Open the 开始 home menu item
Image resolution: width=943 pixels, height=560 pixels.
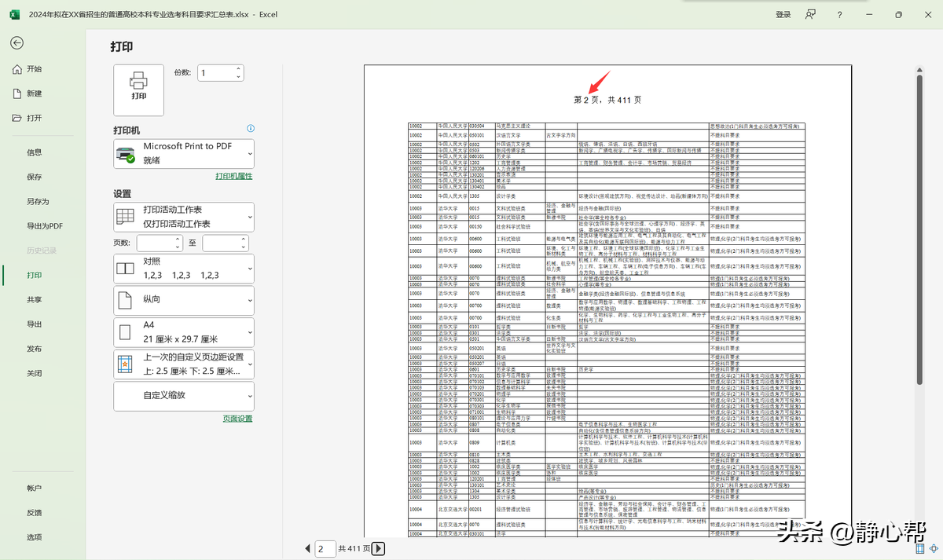34,69
